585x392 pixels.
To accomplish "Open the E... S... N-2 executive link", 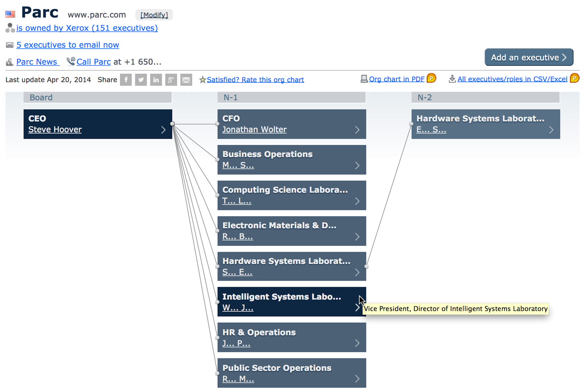I will point(431,130).
